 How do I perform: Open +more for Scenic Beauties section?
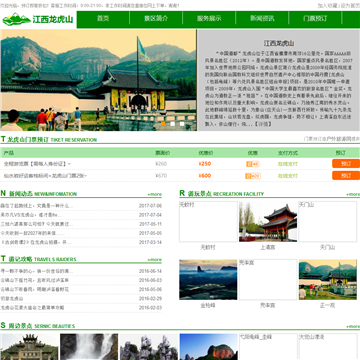click(x=353, y=326)
